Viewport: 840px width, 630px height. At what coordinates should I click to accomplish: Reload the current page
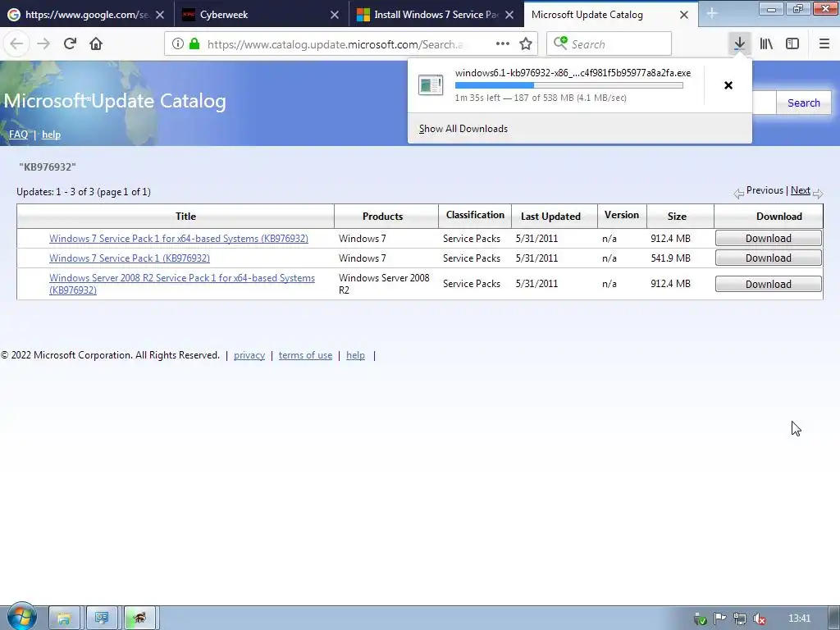[70, 44]
